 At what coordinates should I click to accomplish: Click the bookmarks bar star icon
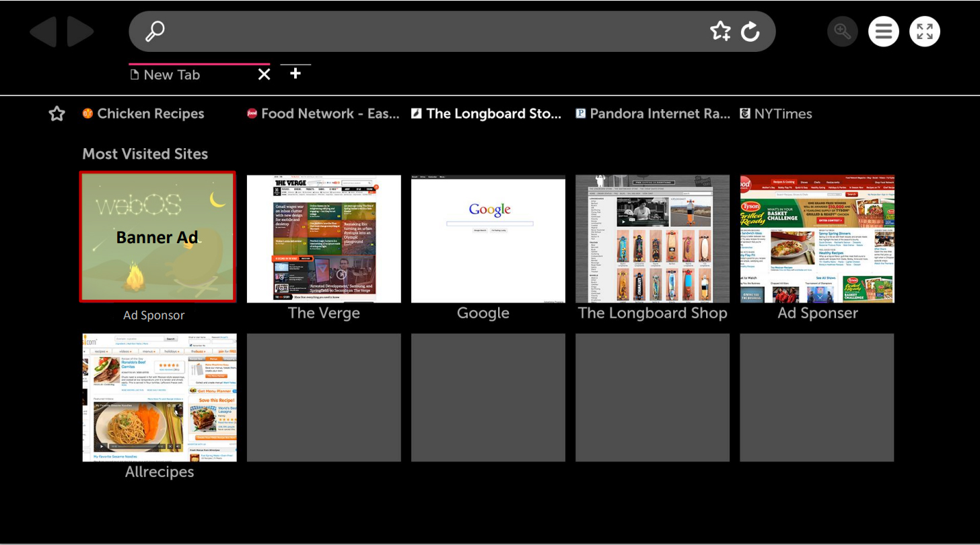click(57, 114)
